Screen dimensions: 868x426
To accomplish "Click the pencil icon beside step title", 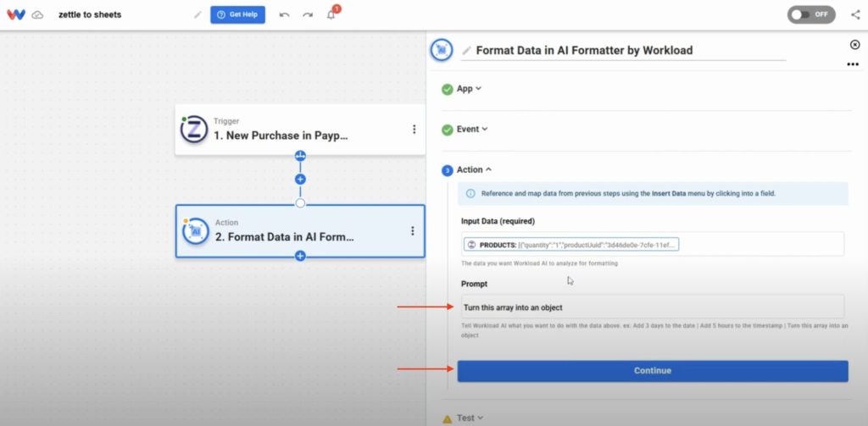I will pyautogui.click(x=467, y=50).
